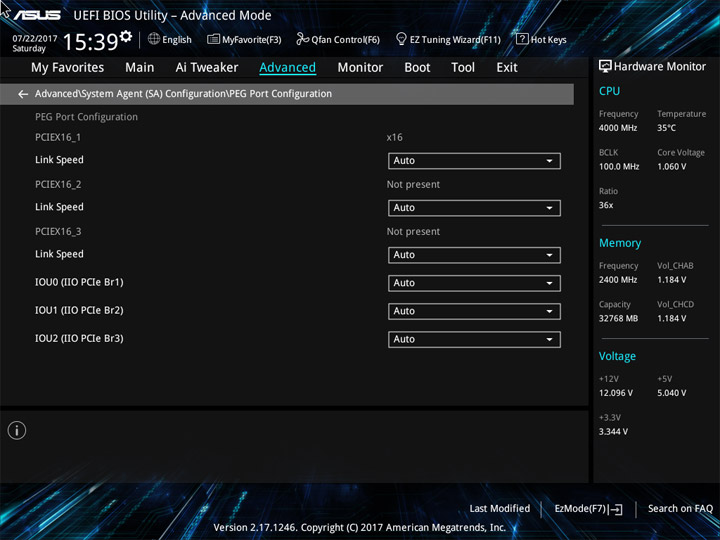Click the PCIEX16_3 label
The image size is (720, 540).
[x=58, y=231]
